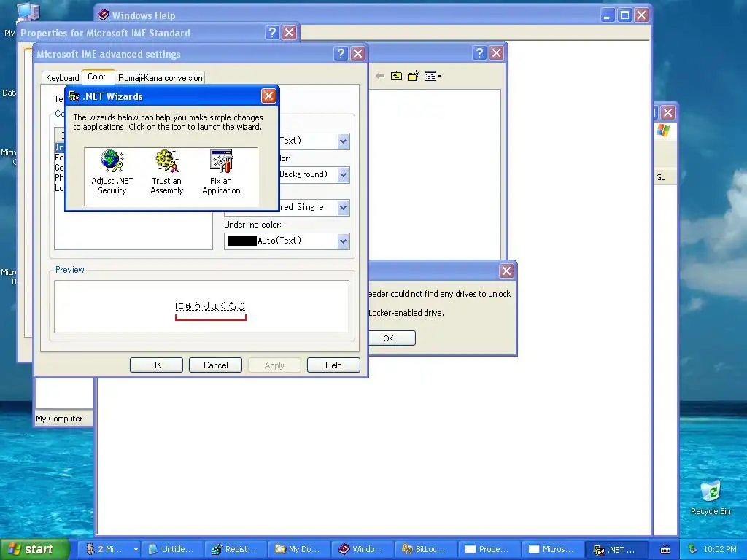The height and width of the screenshot is (560, 747).
Task: Open the View Menu icon dropdown
Action: pos(433,76)
